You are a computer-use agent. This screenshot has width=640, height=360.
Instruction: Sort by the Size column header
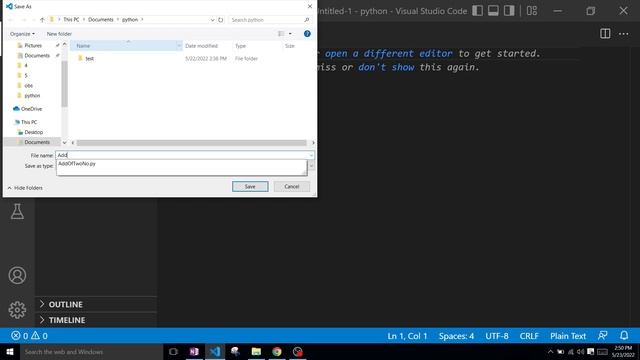[290, 46]
